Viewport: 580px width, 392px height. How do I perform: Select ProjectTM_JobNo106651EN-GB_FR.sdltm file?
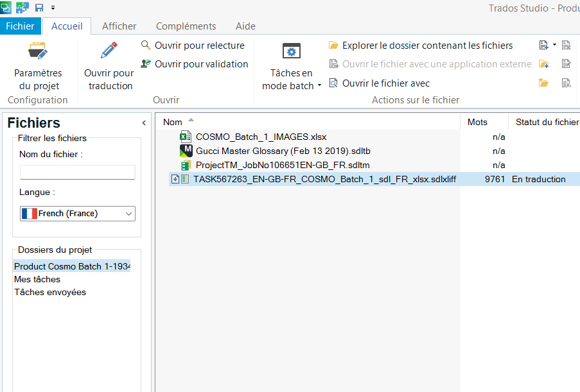[x=283, y=165]
